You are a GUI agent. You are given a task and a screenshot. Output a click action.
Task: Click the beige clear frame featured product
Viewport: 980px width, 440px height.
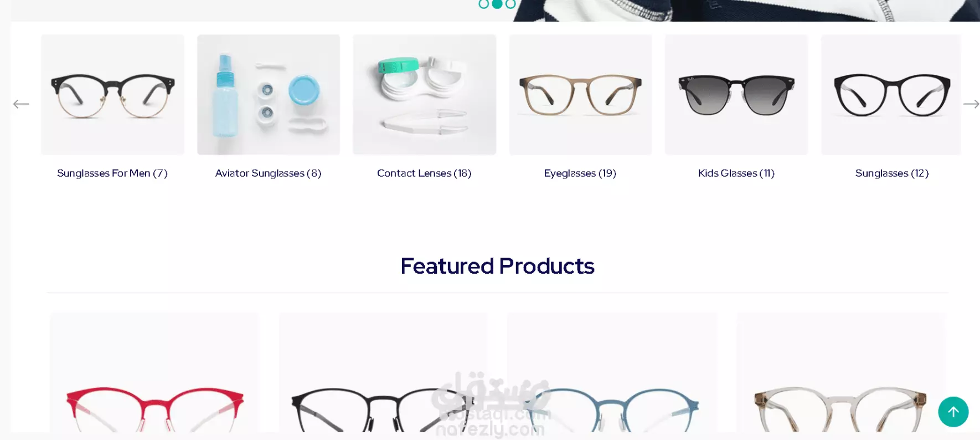[840, 372]
